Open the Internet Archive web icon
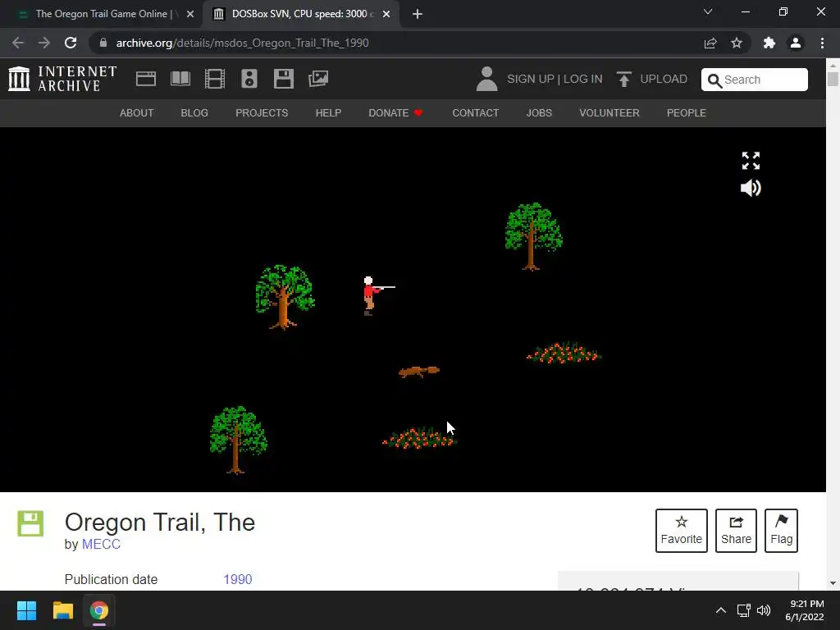 [x=146, y=79]
